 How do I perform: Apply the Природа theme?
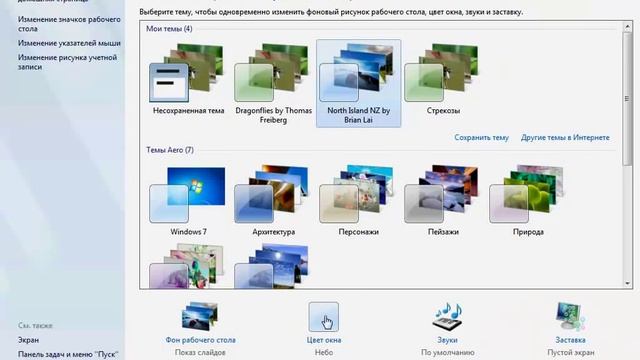[x=528, y=200]
